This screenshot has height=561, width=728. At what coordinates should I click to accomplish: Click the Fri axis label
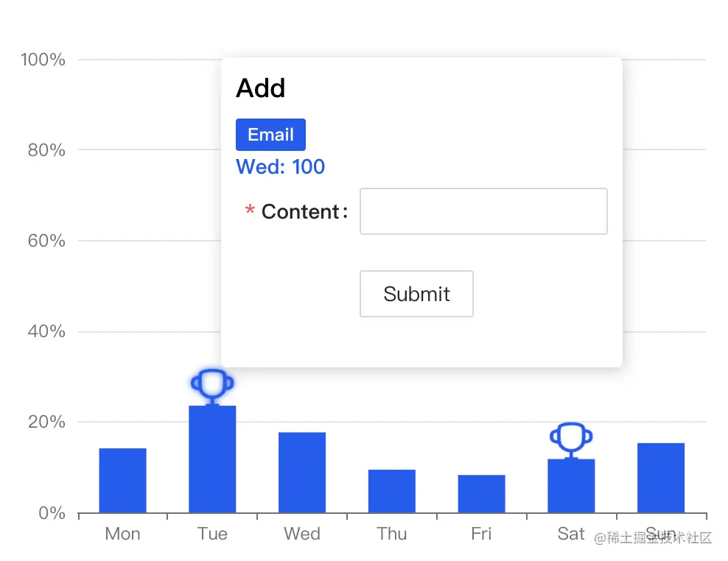click(481, 534)
